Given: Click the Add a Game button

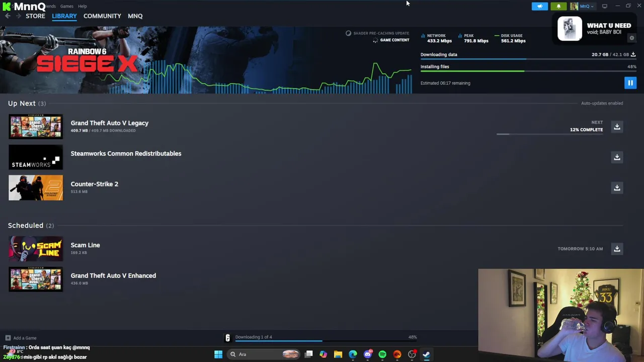Looking at the screenshot, I should click(21, 338).
